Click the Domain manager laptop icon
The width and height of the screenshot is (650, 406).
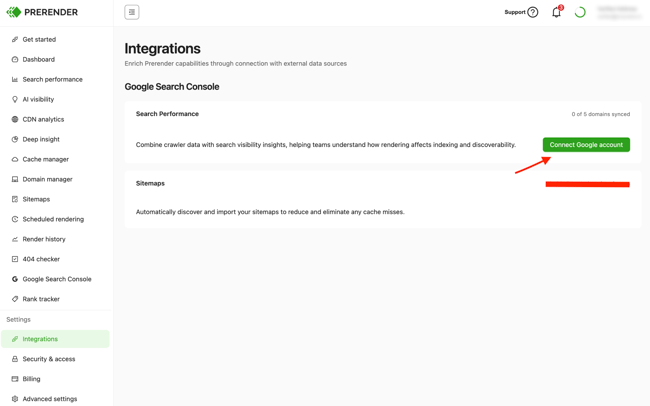click(x=15, y=179)
